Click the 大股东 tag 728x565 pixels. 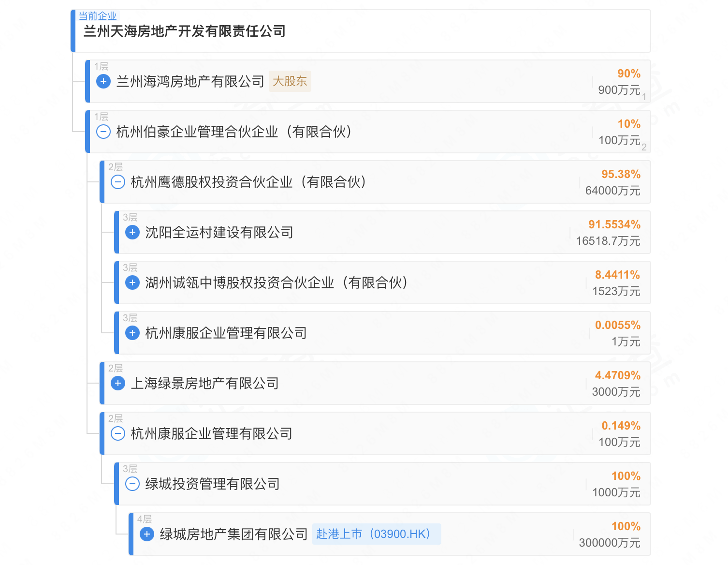(x=290, y=81)
